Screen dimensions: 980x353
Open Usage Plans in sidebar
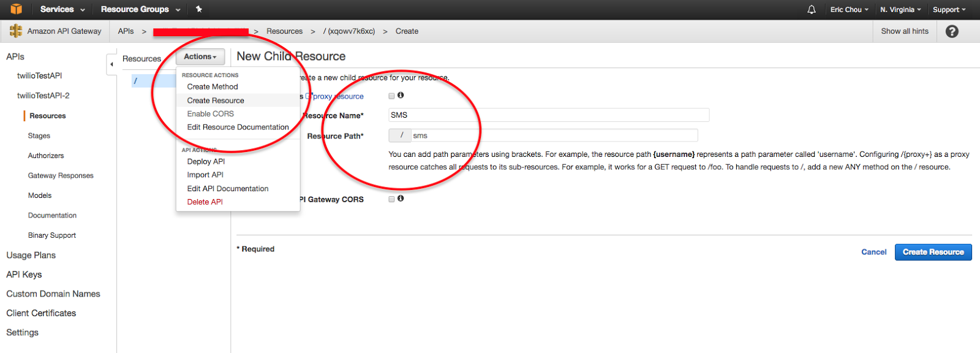(x=31, y=255)
